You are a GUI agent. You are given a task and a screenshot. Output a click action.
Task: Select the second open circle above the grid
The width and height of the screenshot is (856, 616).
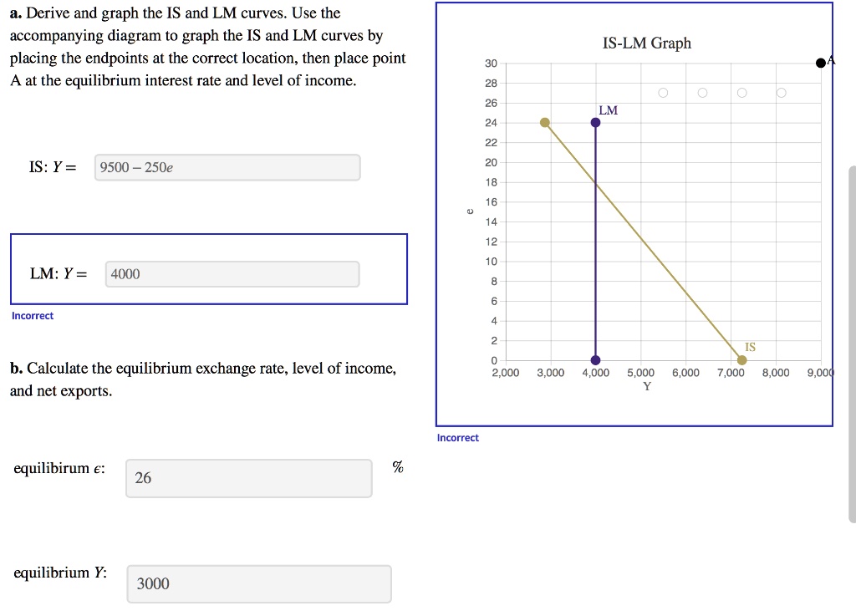click(x=702, y=93)
